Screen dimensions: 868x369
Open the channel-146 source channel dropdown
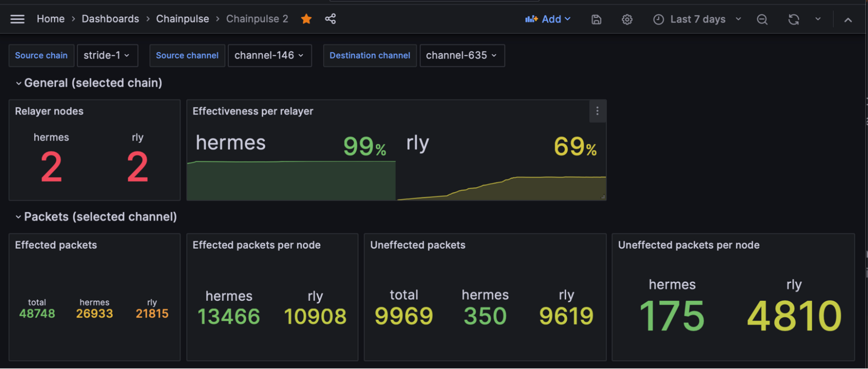click(270, 55)
